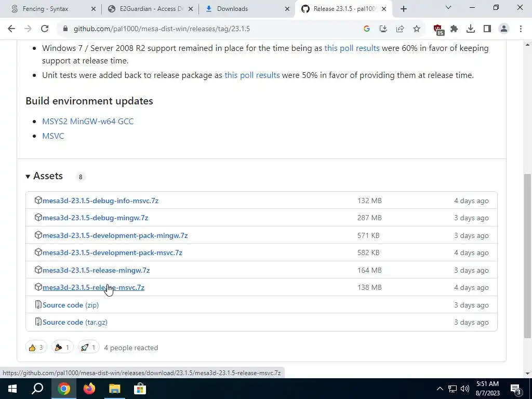Reload the GitHub release page
The width and height of the screenshot is (532, 399).
(45, 29)
